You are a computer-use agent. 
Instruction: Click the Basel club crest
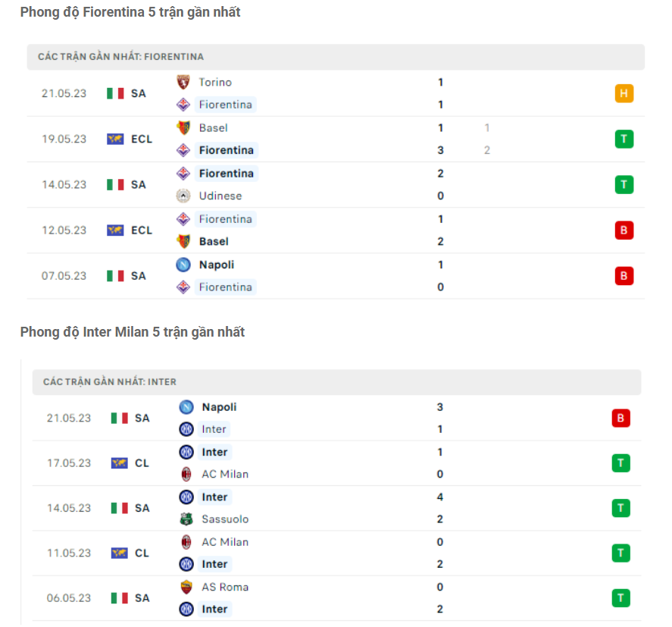pyautogui.click(x=184, y=128)
